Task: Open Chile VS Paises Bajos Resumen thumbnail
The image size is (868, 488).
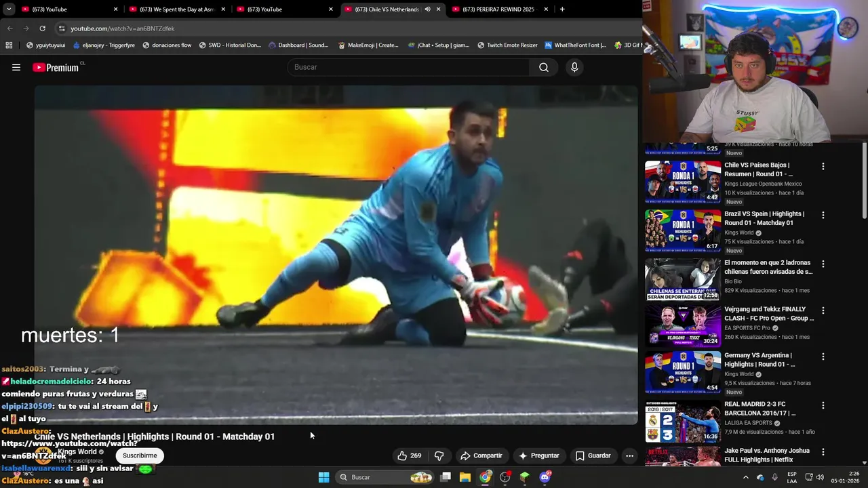Action: (x=683, y=182)
